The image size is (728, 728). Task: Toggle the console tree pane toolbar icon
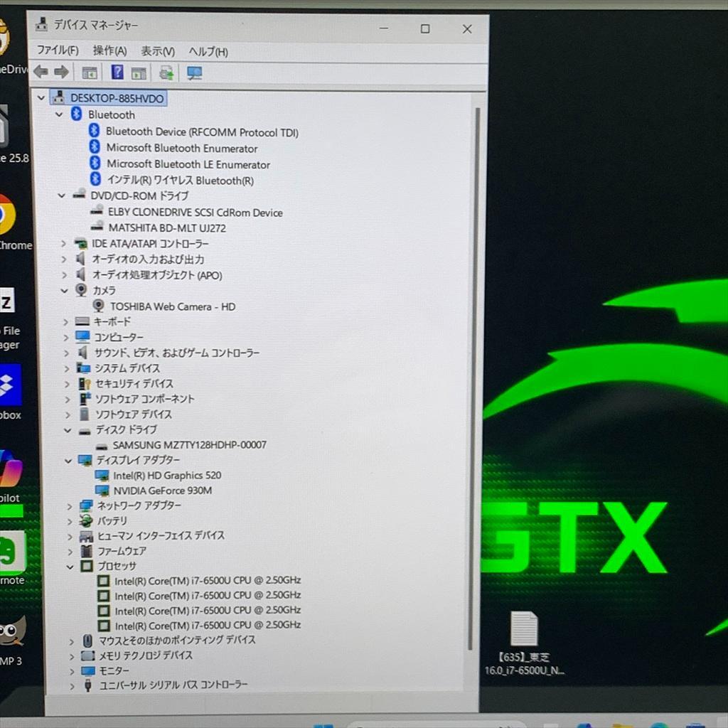(90, 71)
